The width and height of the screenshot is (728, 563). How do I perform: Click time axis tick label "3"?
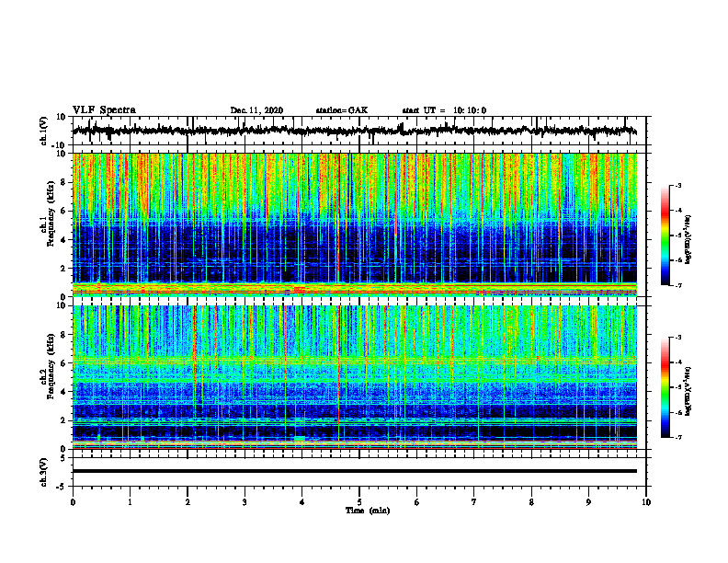245,502
